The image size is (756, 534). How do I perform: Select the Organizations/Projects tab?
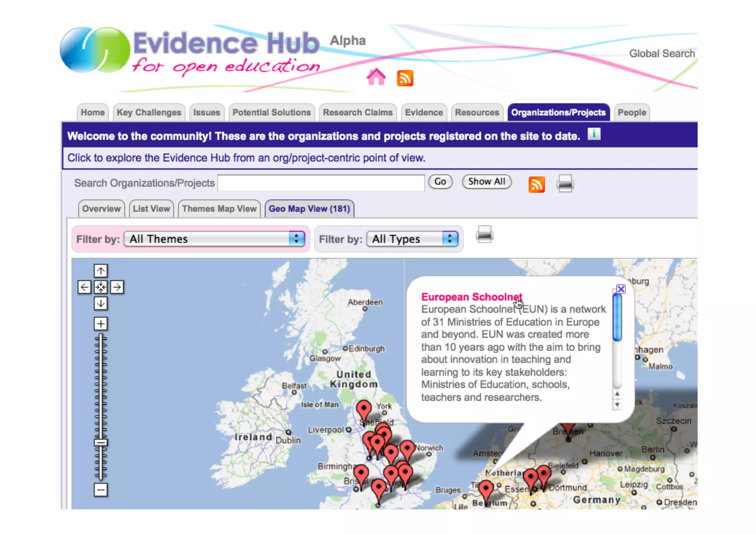(x=558, y=113)
